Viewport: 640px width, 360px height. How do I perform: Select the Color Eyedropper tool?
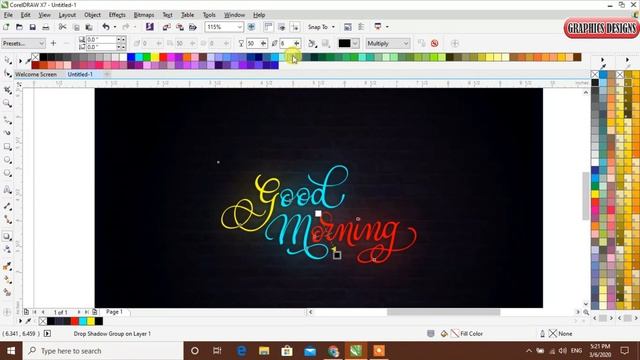(x=7, y=266)
